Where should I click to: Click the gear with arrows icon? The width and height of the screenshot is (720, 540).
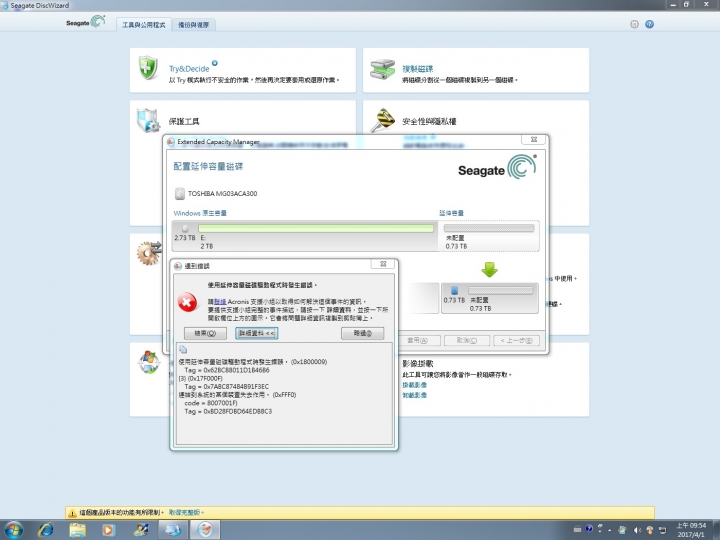(149, 253)
